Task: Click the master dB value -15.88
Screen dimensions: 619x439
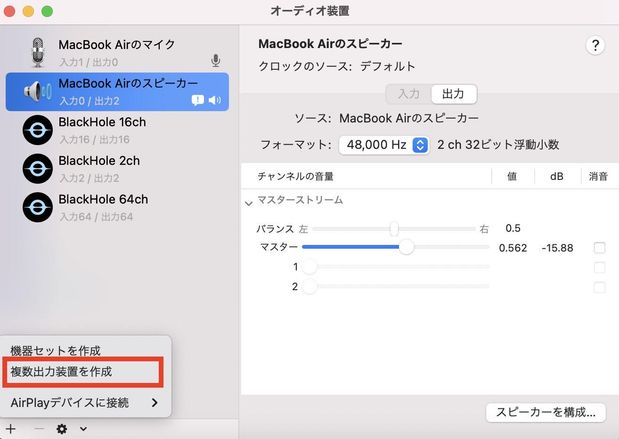Action: click(x=557, y=248)
